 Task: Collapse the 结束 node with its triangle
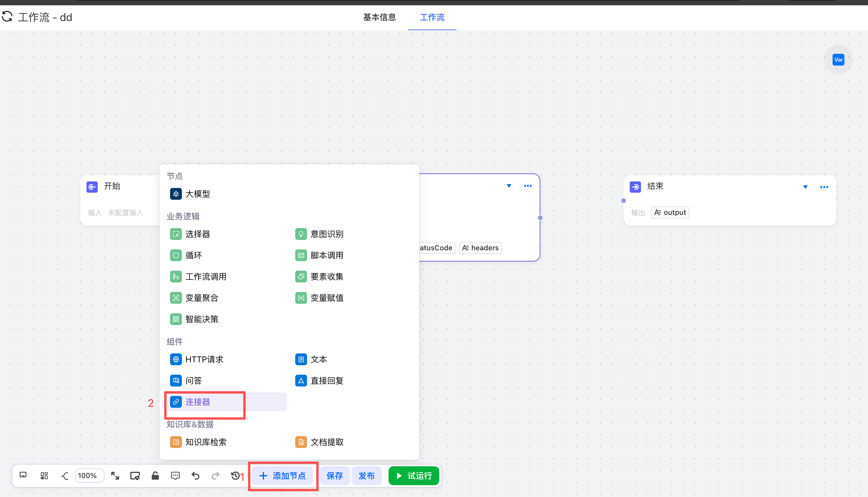coord(805,187)
